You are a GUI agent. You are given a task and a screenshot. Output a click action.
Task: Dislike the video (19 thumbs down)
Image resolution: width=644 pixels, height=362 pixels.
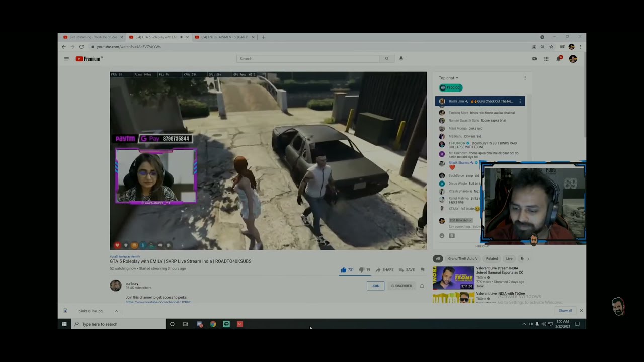point(365,270)
